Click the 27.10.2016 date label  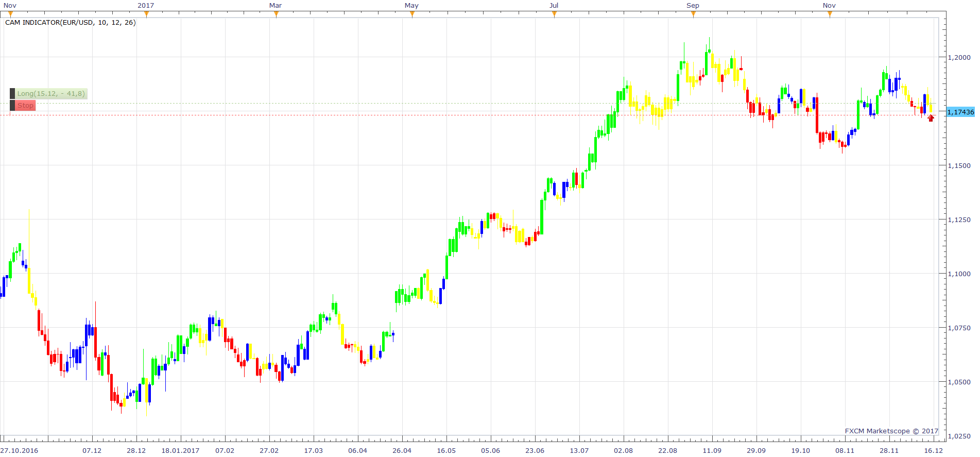(19, 450)
